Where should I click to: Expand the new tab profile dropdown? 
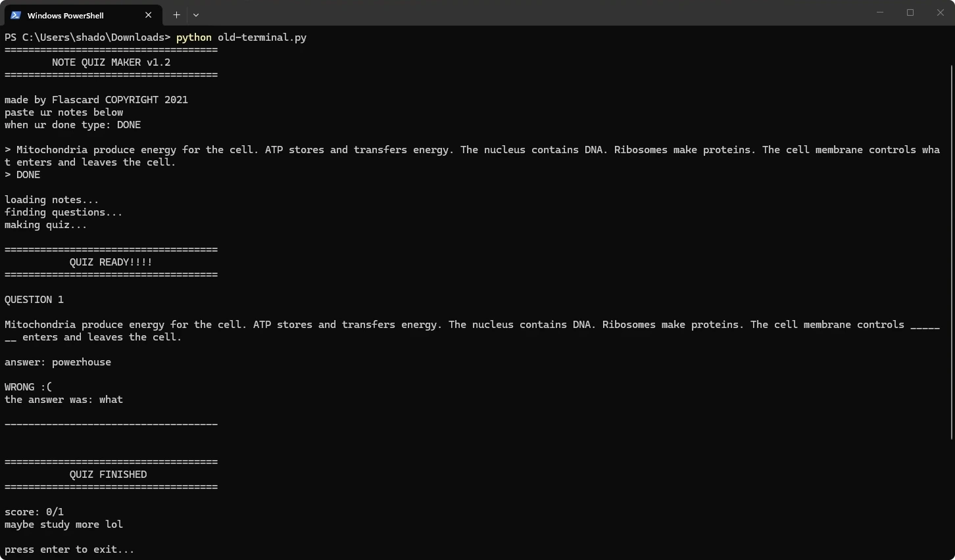tap(196, 14)
